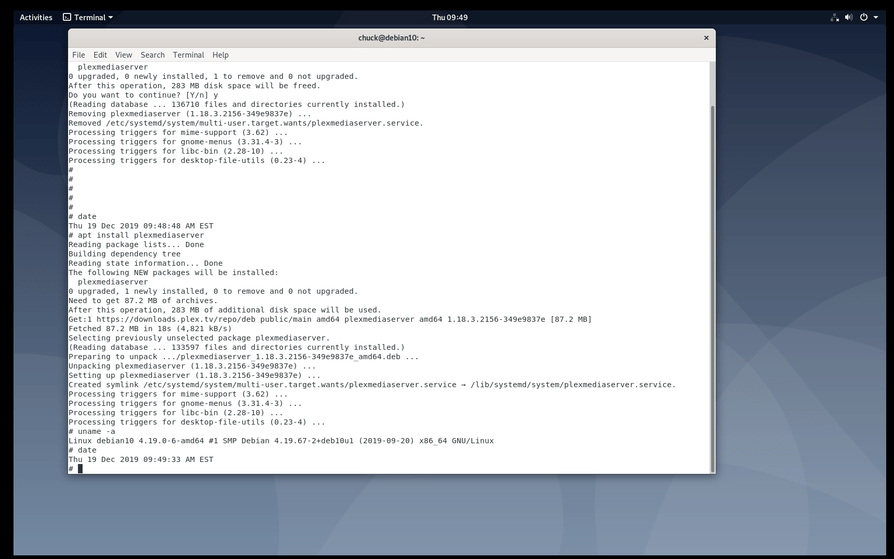Screen dimensions: 894x559
Task: Click 'Do you want to continue? [Y/n] y'
Action: coord(143,95)
